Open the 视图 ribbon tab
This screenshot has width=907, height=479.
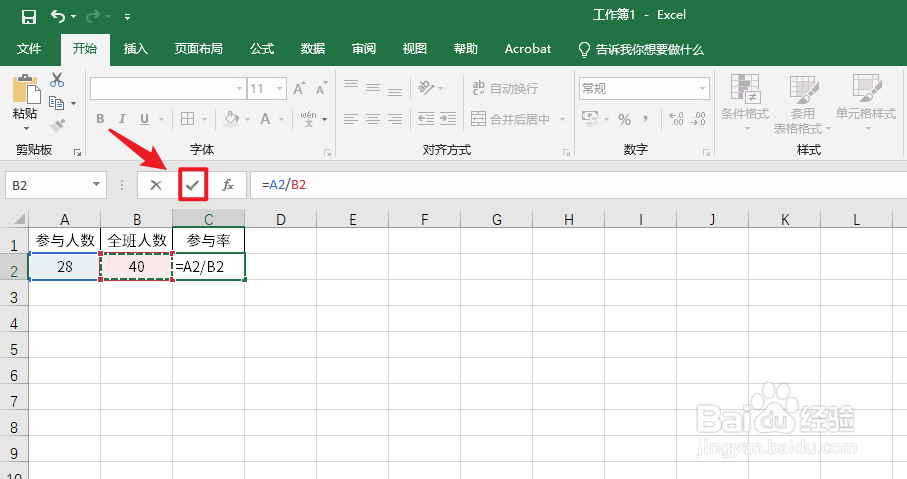415,49
